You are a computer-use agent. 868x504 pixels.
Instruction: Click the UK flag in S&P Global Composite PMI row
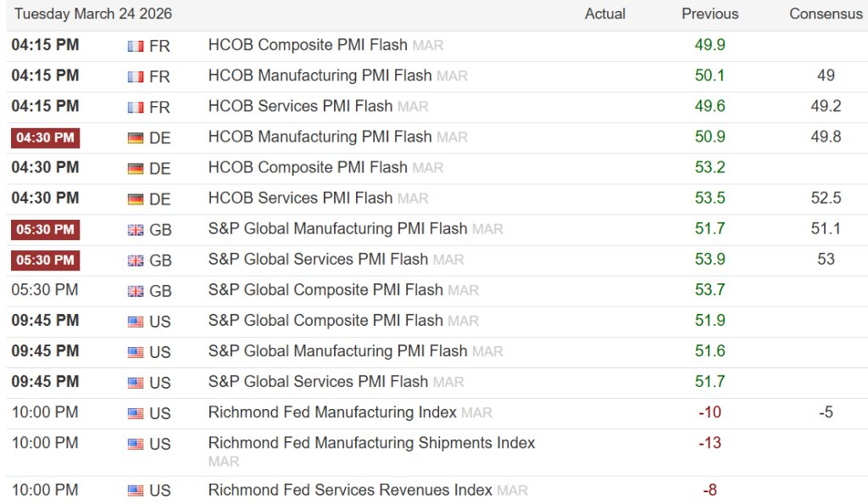pyautogui.click(x=136, y=291)
